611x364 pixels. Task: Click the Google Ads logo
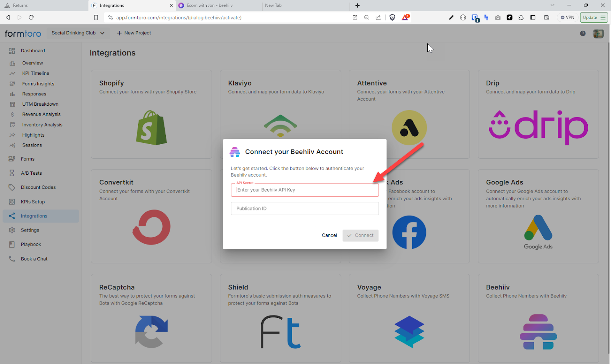click(538, 232)
